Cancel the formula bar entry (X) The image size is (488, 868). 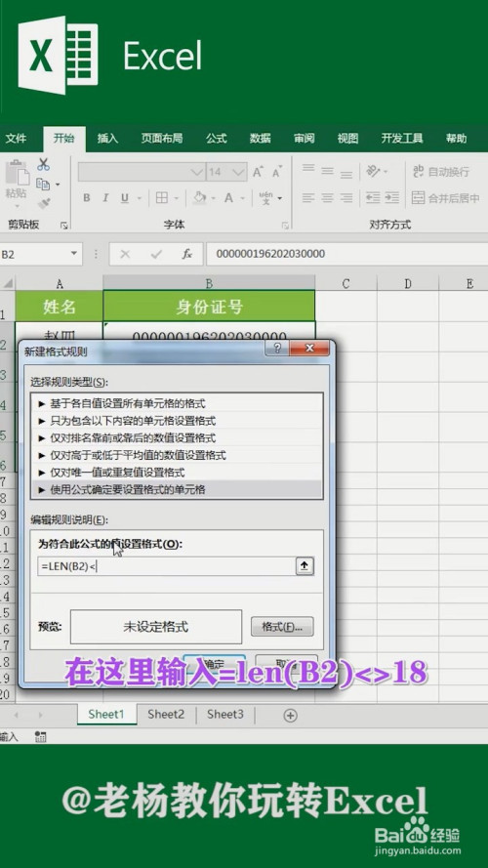pyautogui.click(x=125, y=254)
